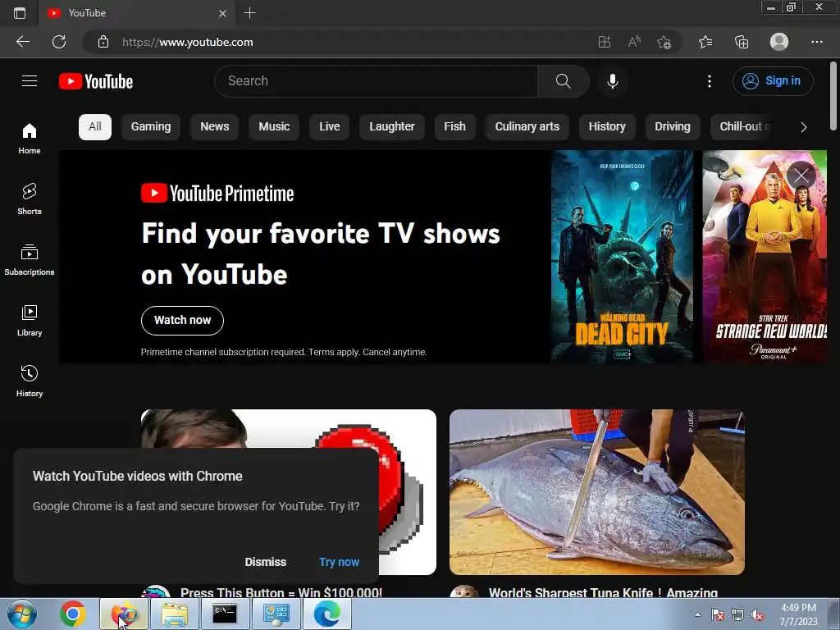Open the Windows Start menu
840x630 pixels.
[22, 614]
